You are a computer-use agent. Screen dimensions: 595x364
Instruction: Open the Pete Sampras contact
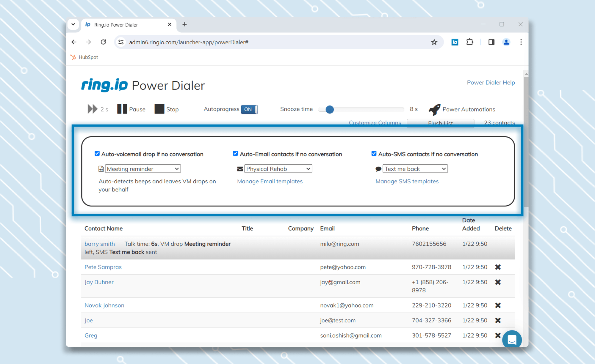pos(103,267)
